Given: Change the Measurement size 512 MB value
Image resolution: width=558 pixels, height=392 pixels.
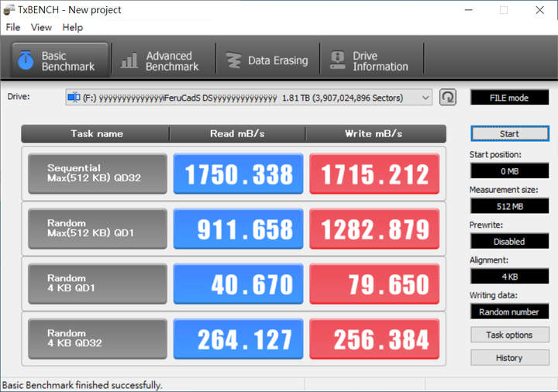Looking at the screenshot, I should point(510,206).
